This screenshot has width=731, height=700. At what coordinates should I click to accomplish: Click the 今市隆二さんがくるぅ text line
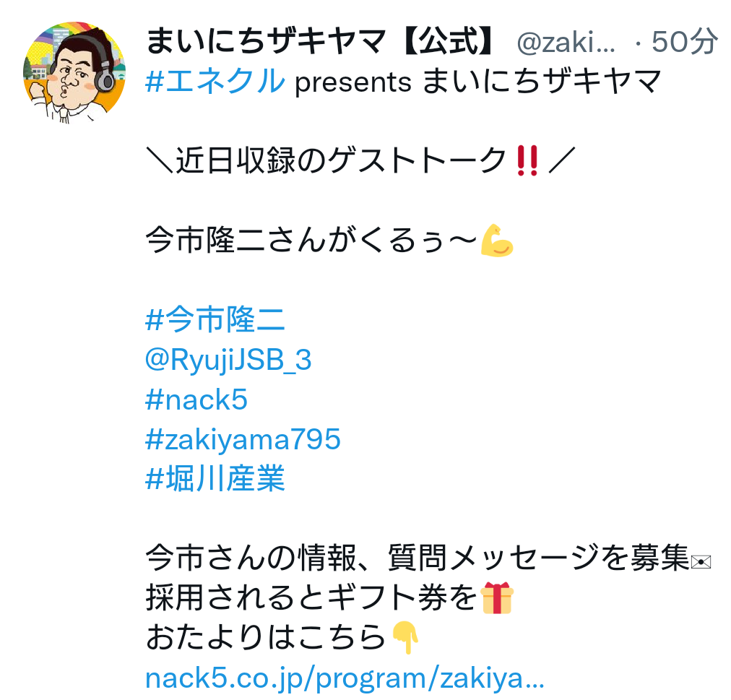[x=312, y=241]
